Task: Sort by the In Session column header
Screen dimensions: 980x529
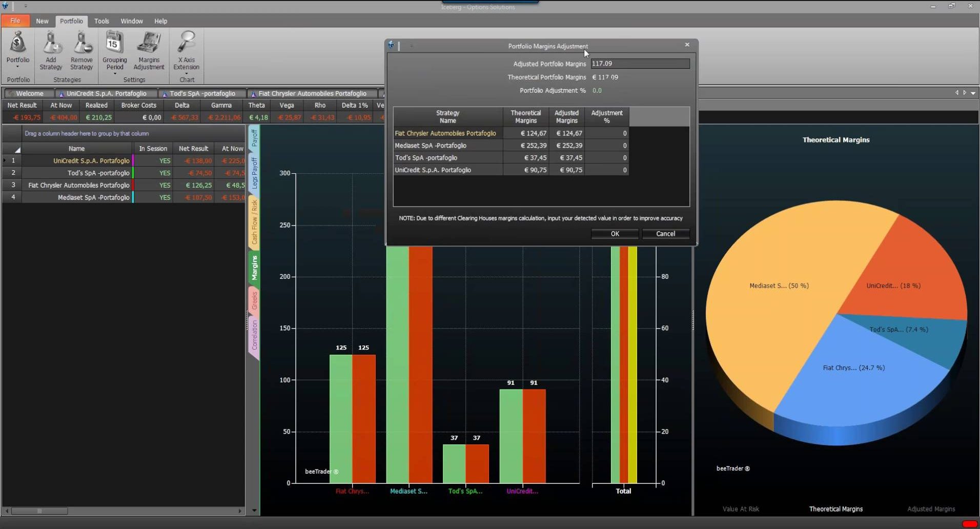Action: pos(153,149)
